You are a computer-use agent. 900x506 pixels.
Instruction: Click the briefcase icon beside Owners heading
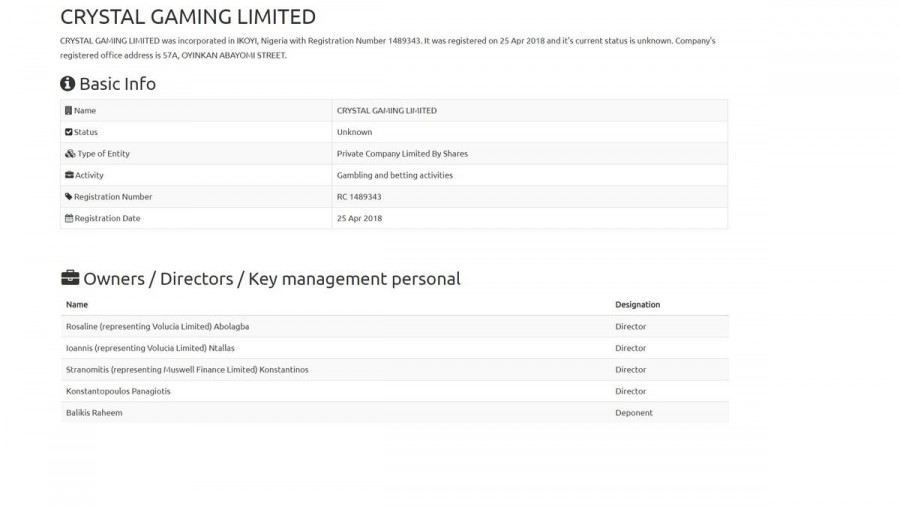point(70,278)
